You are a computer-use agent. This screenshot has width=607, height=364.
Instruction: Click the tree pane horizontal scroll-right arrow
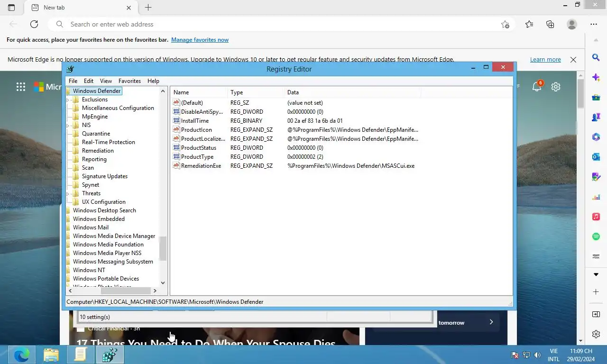tap(155, 290)
